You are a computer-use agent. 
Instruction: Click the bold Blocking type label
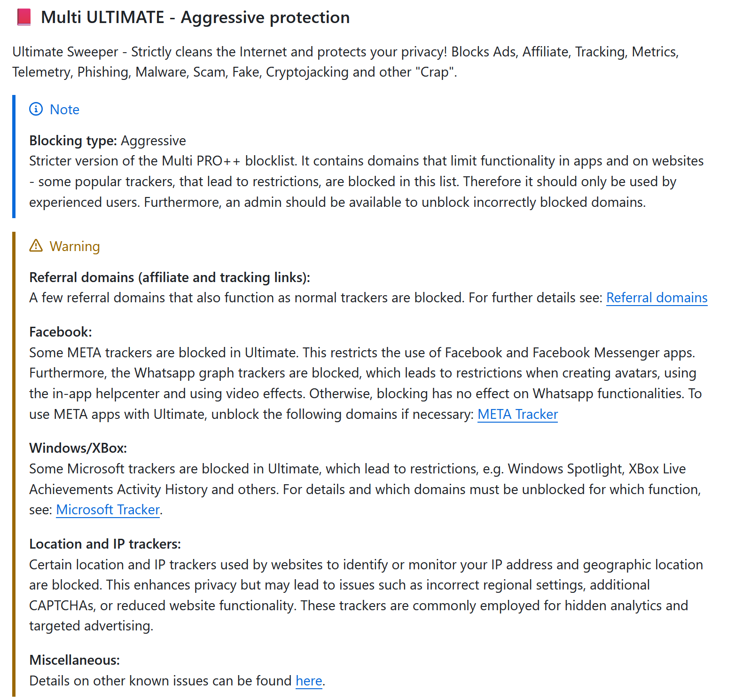point(73,141)
